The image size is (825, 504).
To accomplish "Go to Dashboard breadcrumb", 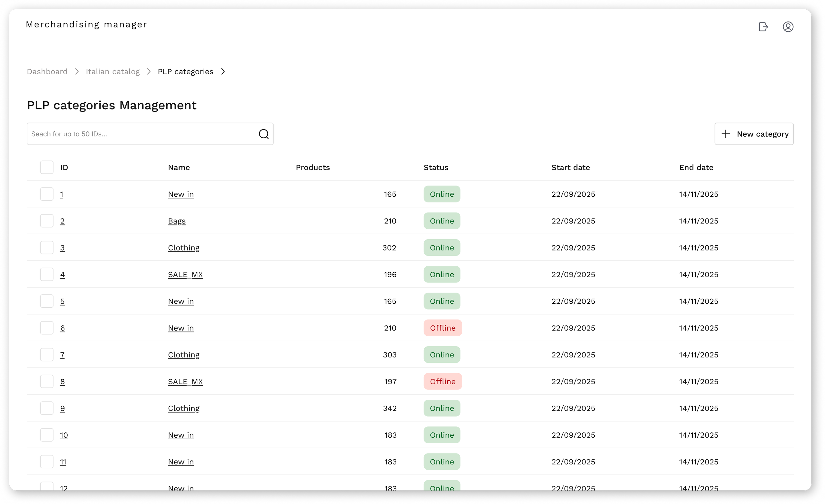I will [x=47, y=72].
